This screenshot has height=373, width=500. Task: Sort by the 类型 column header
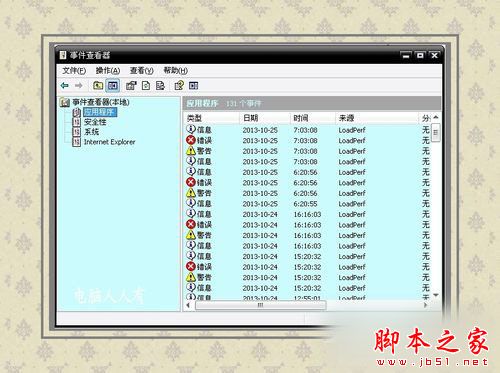(x=211, y=118)
